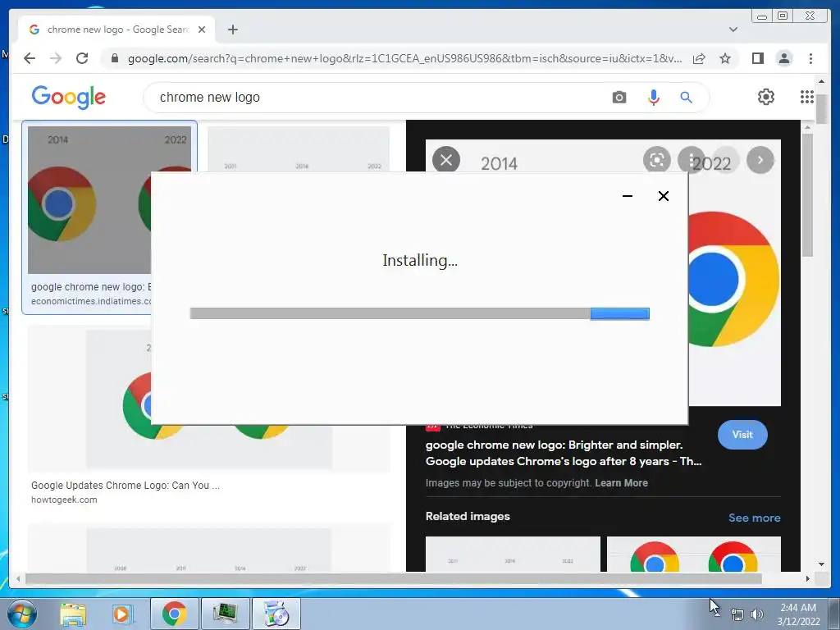This screenshot has height=630, width=840.
Task: Close the 'chrome new logo' tab
Action: pos(202,30)
